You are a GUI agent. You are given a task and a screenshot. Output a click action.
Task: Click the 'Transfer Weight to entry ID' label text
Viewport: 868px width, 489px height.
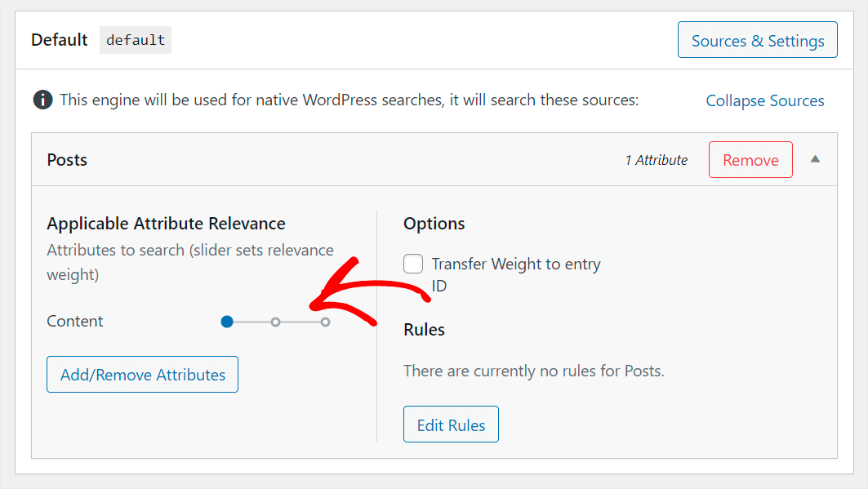515,265
